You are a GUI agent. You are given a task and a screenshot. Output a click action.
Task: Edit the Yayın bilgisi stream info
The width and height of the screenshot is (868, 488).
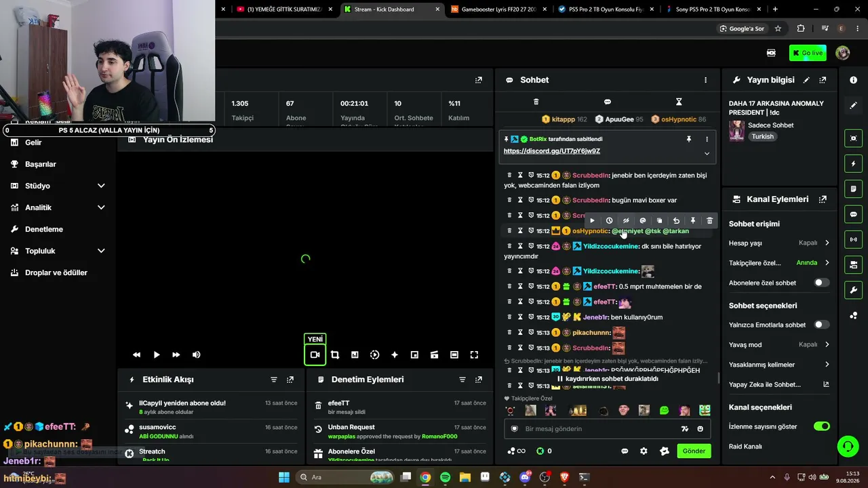tap(806, 80)
